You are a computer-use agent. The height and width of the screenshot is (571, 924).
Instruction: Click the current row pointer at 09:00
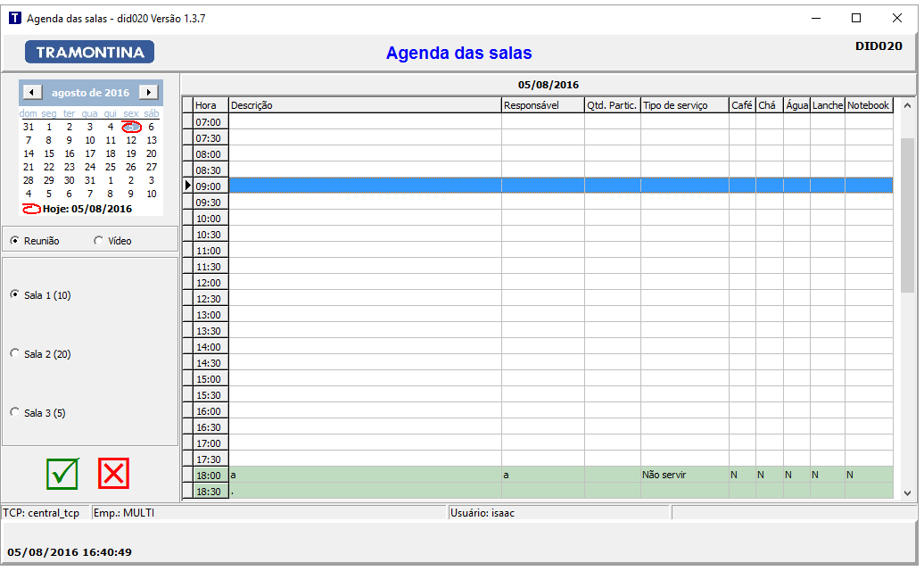pyautogui.click(x=187, y=186)
